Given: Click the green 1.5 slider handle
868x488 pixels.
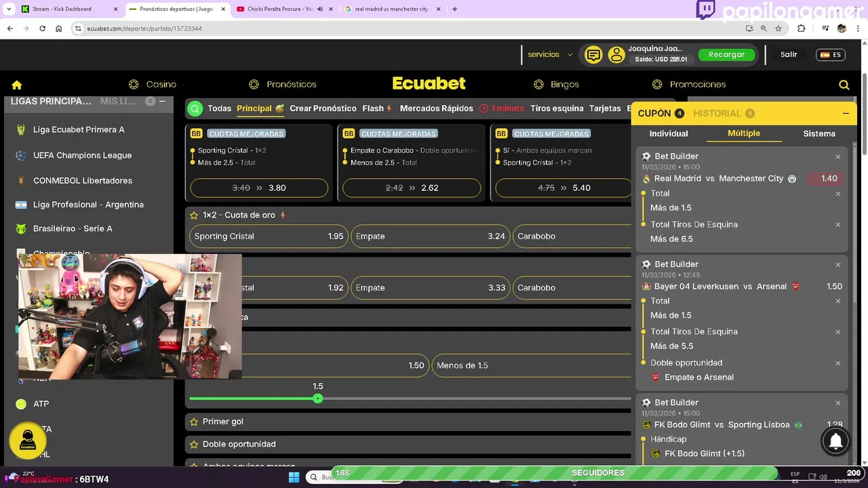Looking at the screenshot, I should [317, 399].
